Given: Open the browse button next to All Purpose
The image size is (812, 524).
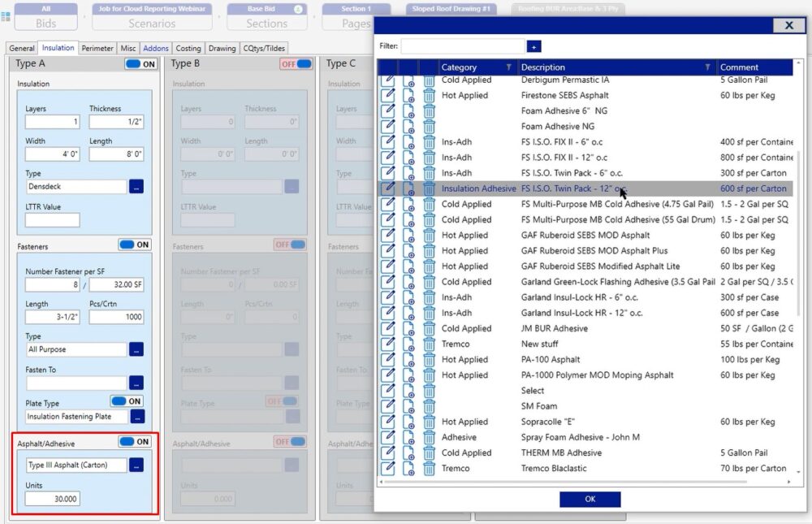Looking at the screenshot, I should tap(136, 349).
